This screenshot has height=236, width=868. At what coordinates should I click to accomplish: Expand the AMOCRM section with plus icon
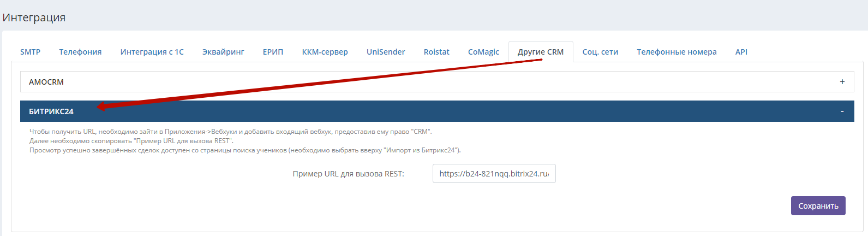pos(842,82)
